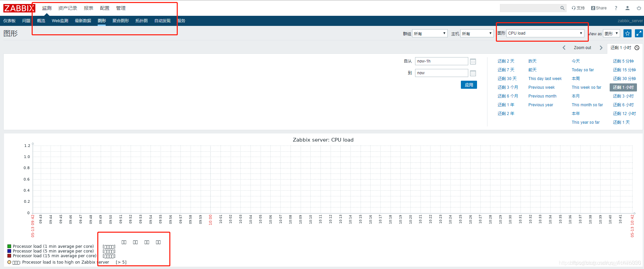
Task: Open the 管理 top menu
Action: [121, 8]
